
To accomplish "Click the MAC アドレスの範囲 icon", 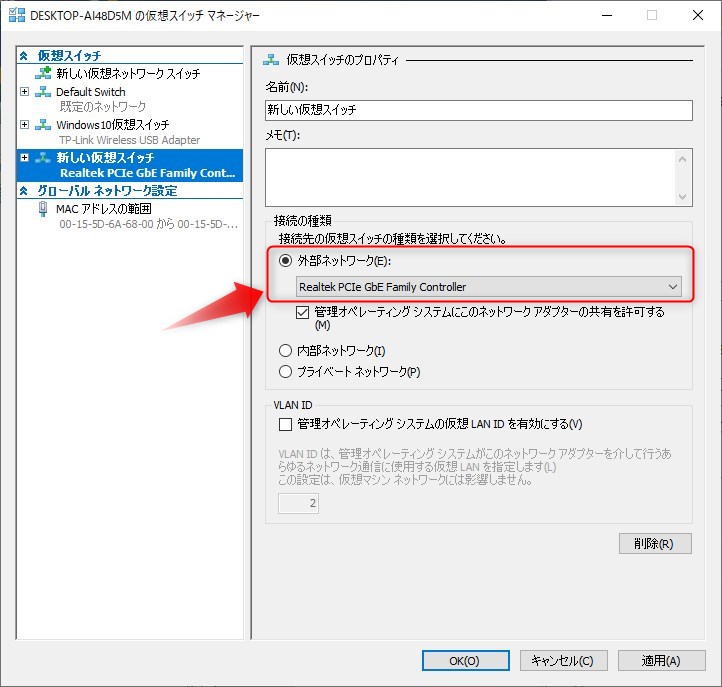I will tap(43, 209).
